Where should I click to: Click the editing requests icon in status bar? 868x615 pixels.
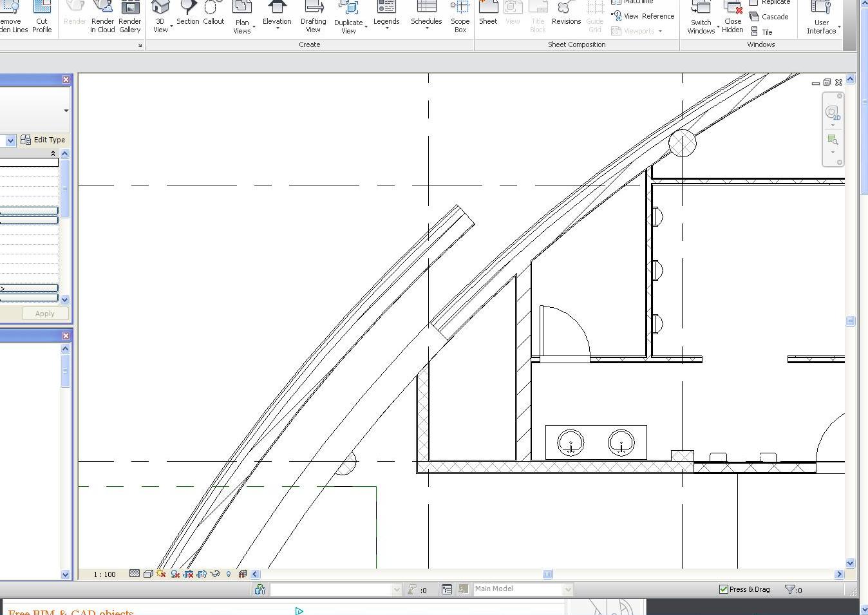point(412,589)
